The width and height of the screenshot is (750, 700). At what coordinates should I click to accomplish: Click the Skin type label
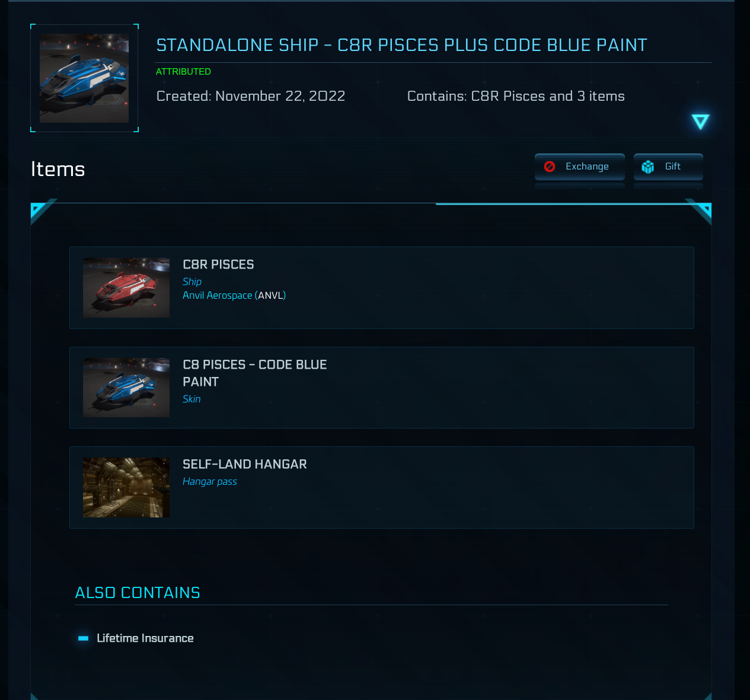point(192,399)
